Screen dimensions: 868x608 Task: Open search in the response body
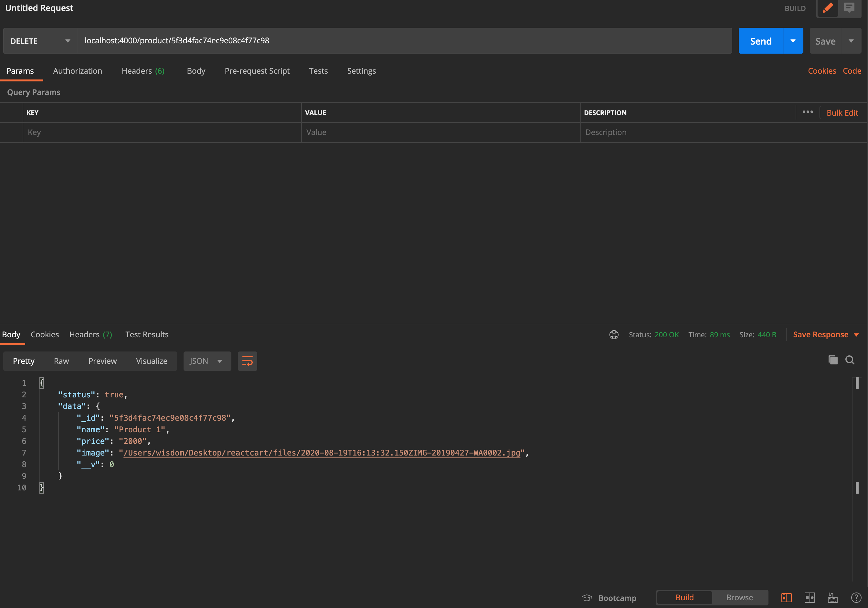(x=850, y=360)
